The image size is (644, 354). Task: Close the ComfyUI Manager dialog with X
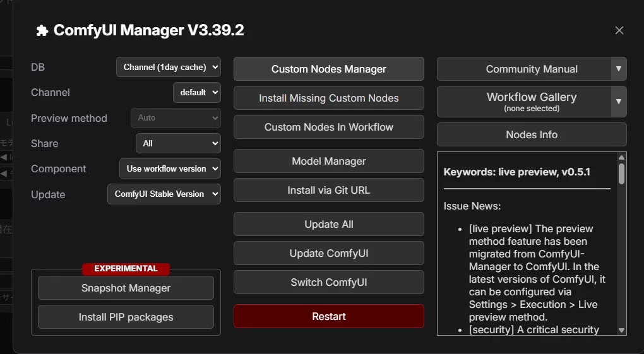[x=619, y=30]
